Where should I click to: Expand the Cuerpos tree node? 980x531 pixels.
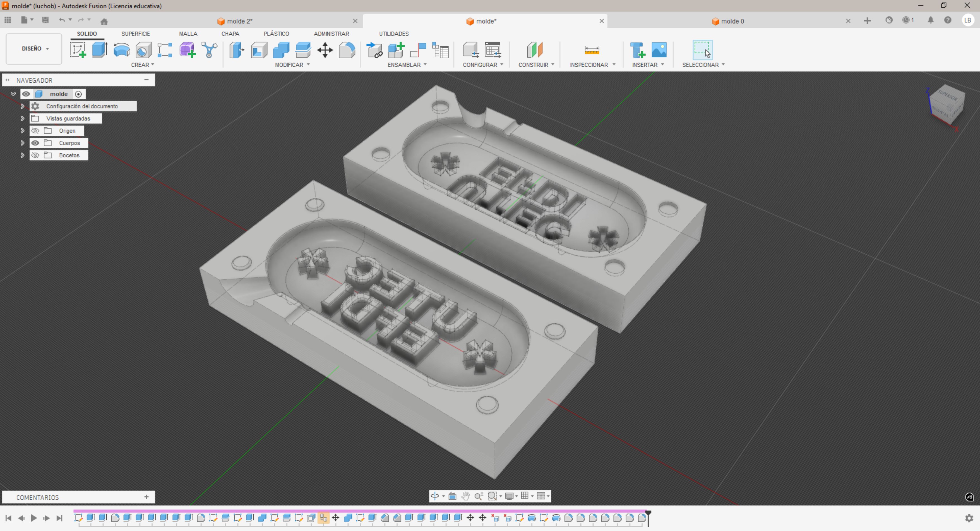pos(22,143)
